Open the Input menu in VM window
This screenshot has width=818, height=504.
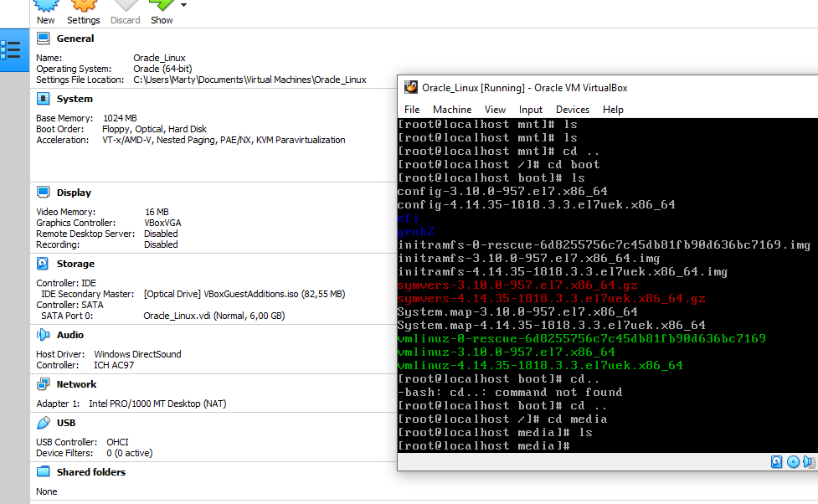pyautogui.click(x=531, y=110)
